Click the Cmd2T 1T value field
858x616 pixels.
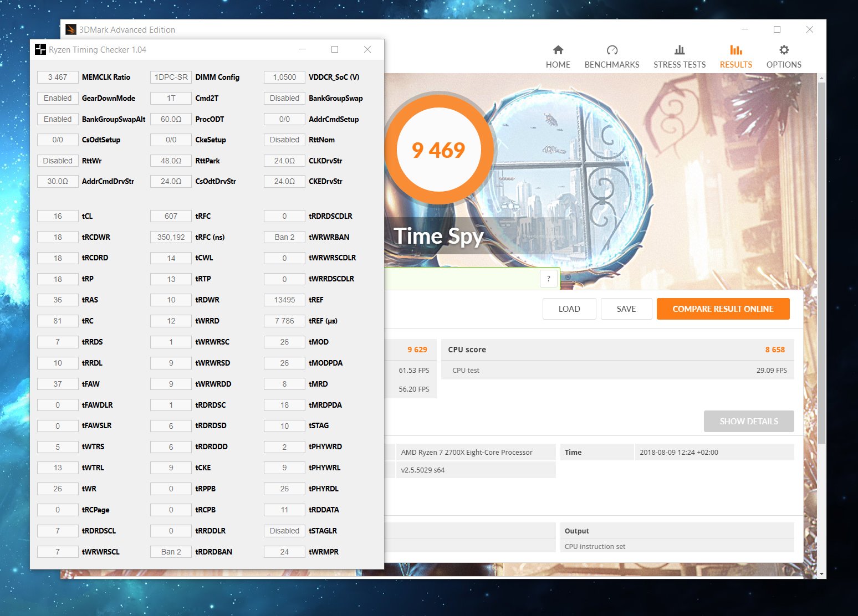pos(171,98)
